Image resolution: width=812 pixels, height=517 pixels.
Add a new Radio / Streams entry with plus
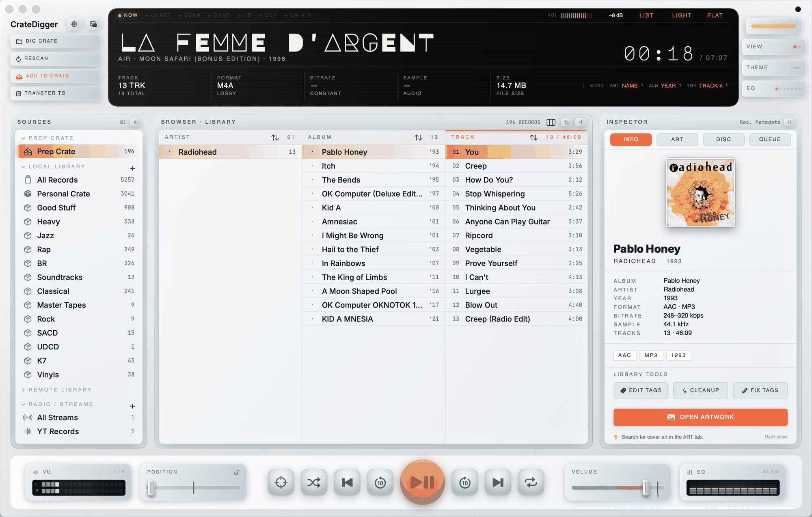pos(132,406)
